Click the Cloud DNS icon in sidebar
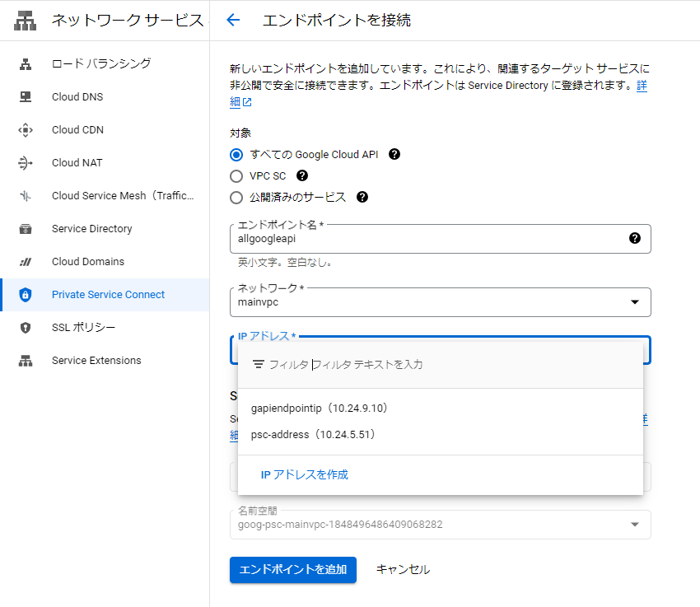700x607 pixels. pyautogui.click(x=26, y=97)
